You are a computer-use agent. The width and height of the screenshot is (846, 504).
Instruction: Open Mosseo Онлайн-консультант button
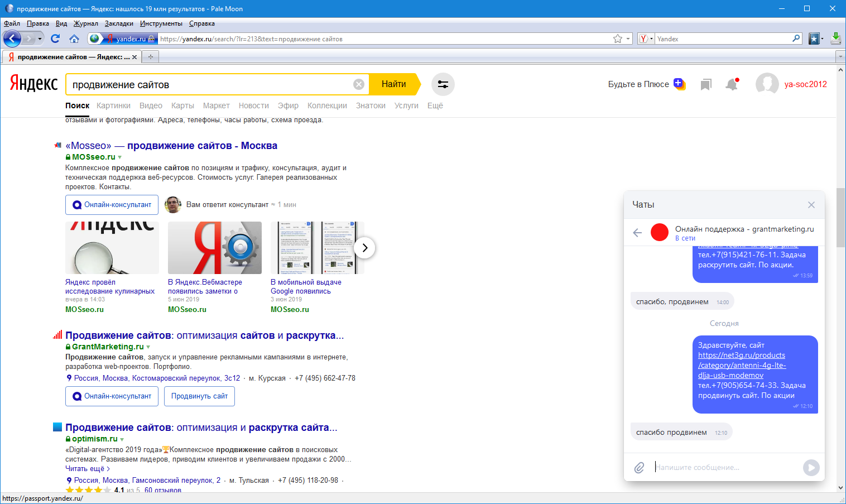coord(112,205)
